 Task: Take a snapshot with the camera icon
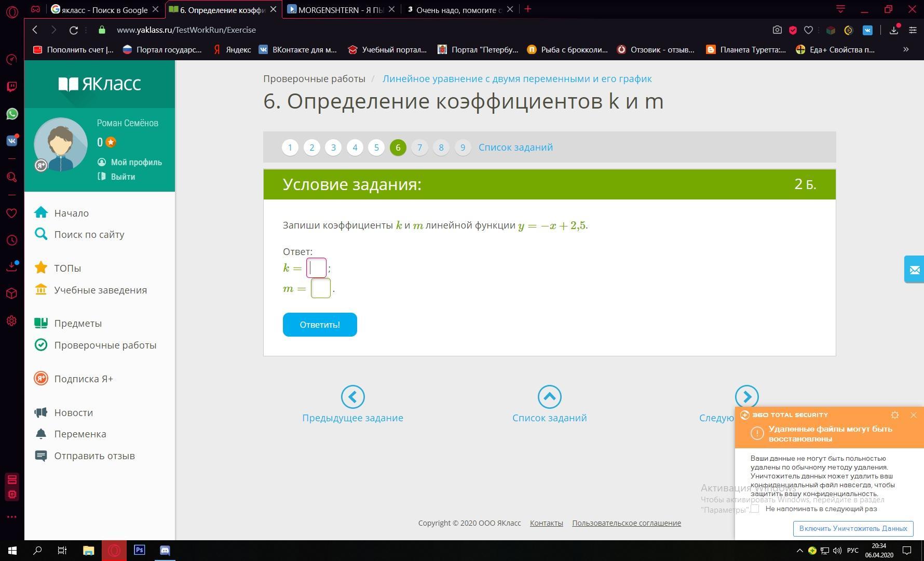[777, 30]
